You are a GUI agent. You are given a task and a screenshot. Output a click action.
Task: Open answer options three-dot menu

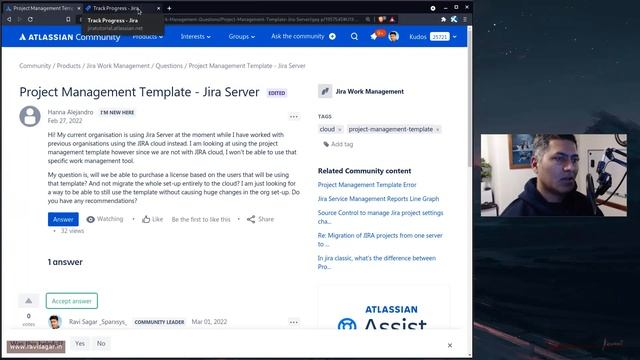294,322
